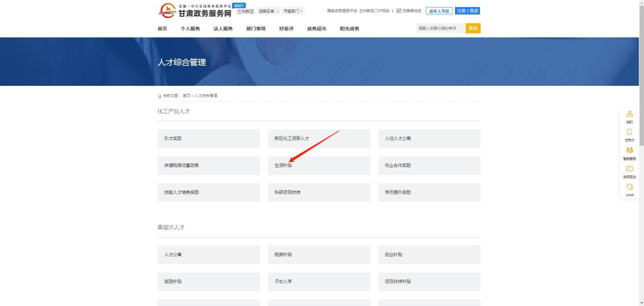Expand the 选择区域 dropdown
Image resolution: width=644 pixels, height=306 pixels.
click(268, 11)
